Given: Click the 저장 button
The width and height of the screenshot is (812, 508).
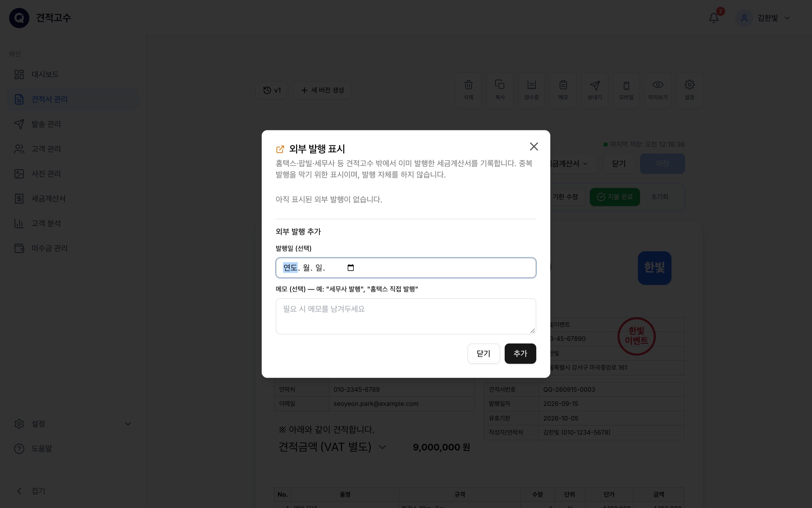Looking at the screenshot, I should tap(662, 164).
